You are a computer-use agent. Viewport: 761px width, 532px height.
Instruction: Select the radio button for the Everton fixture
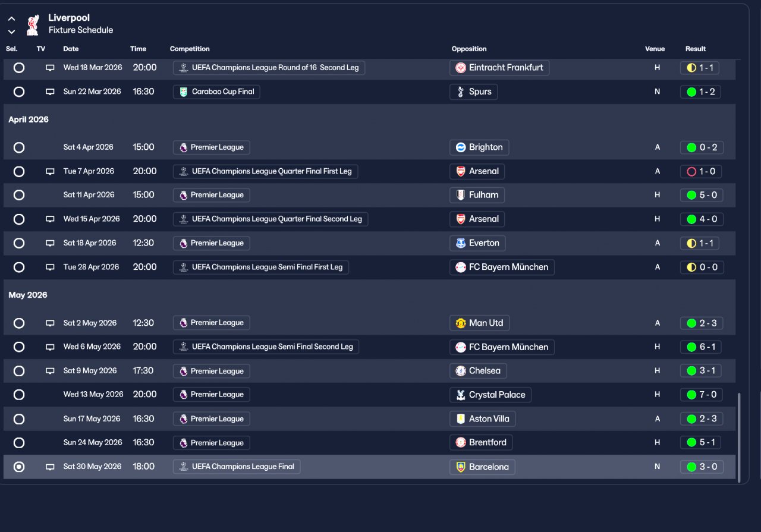coord(19,243)
